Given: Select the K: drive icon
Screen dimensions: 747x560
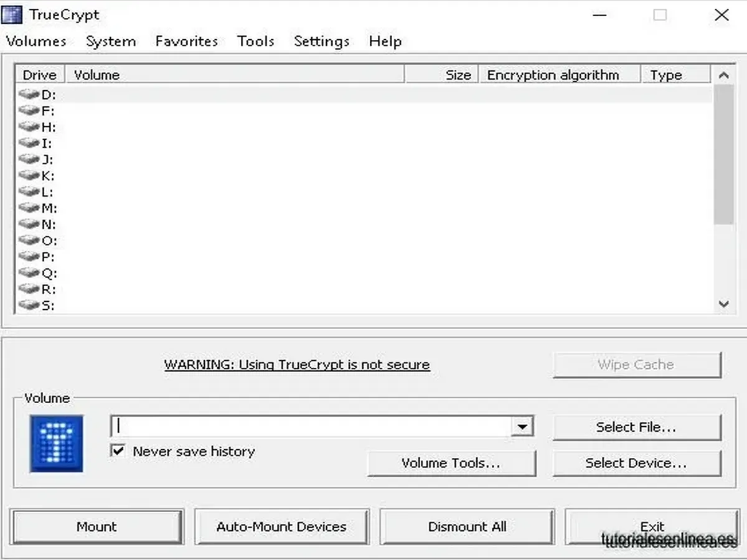Looking at the screenshot, I should click(29, 175).
